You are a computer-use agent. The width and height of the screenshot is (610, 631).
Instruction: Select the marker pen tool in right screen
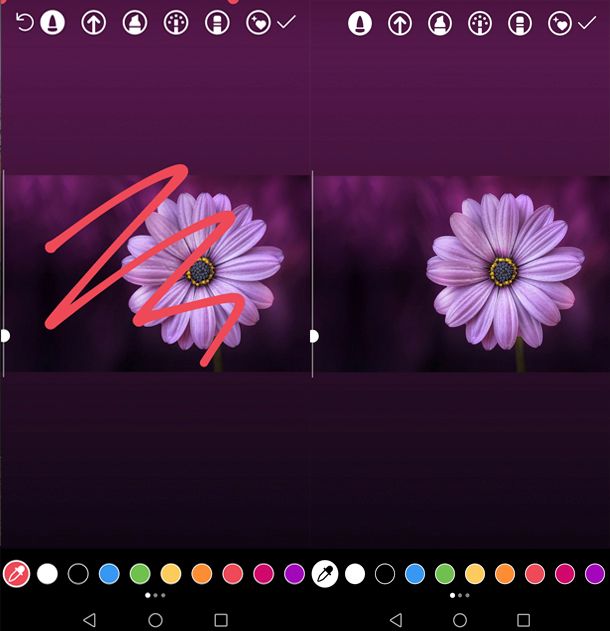[x=360, y=23]
